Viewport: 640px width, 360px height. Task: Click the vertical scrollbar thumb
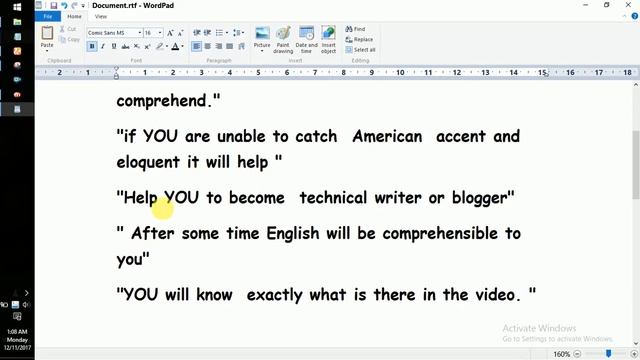coord(636,164)
